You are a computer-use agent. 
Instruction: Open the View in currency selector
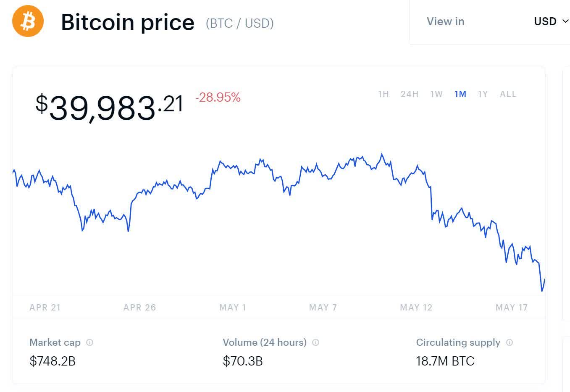pyautogui.click(x=490, y=21)
